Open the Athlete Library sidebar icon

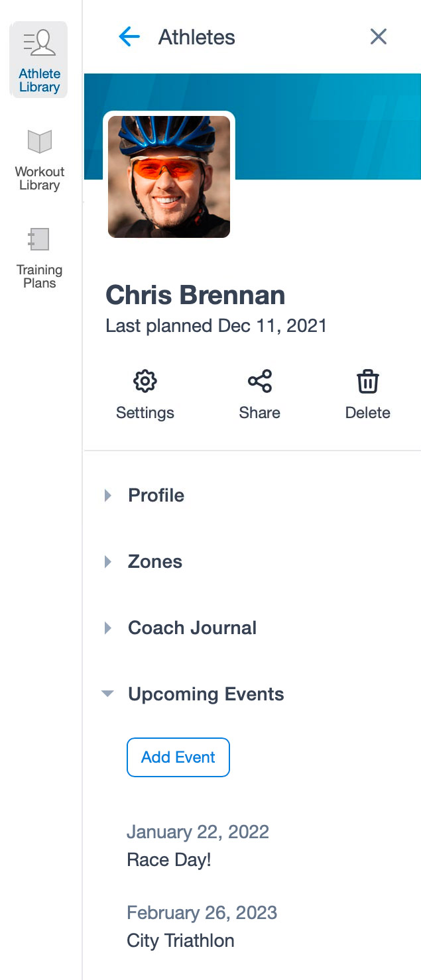coord(40,43)
